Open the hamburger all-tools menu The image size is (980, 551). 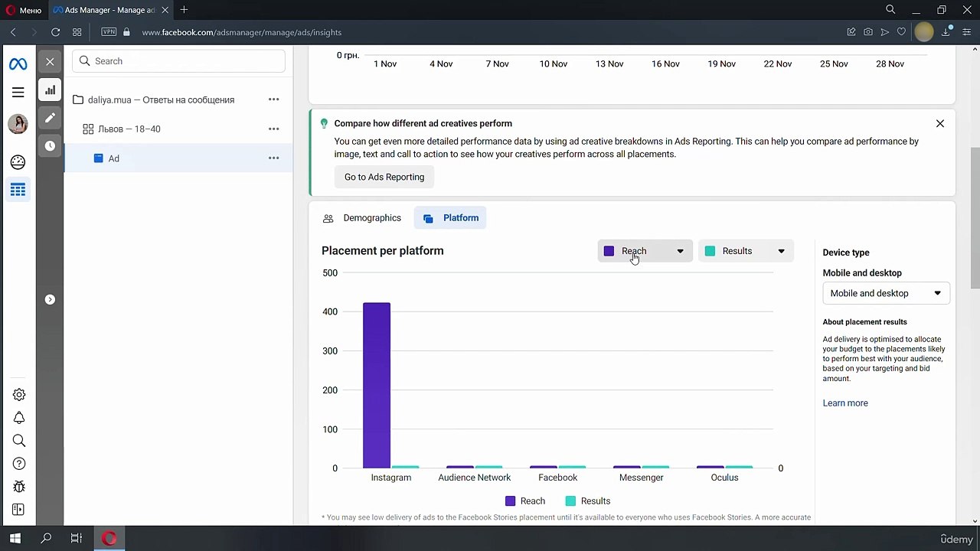tap(18, 92)
